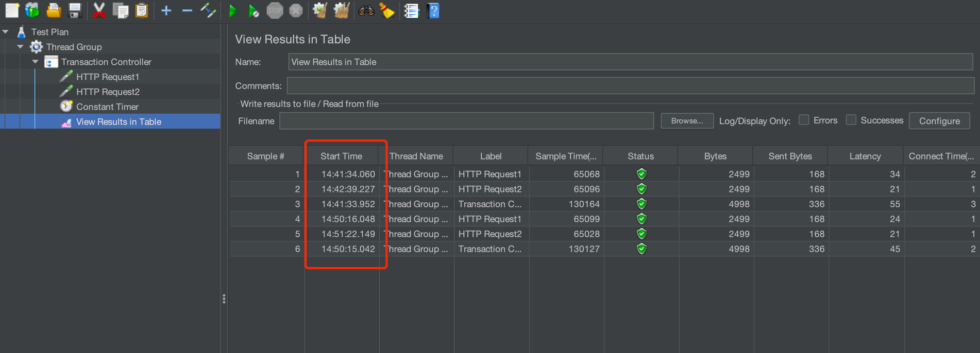Open the Function Helper list icon
This screenshot has height=353, width=980.
point(411,11)
